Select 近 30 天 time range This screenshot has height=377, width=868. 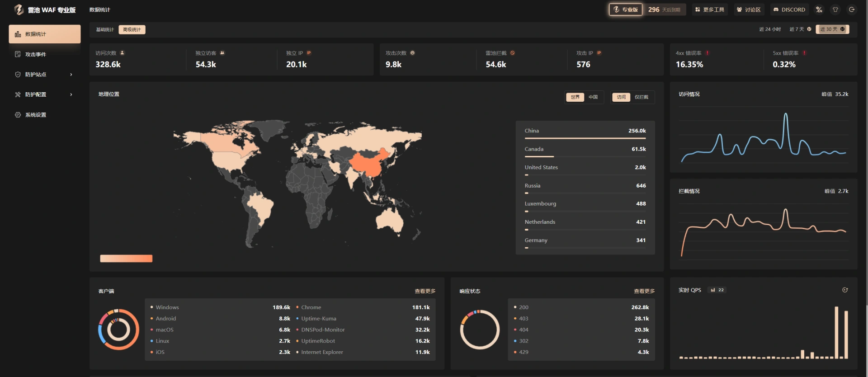(x=832, y=29)
